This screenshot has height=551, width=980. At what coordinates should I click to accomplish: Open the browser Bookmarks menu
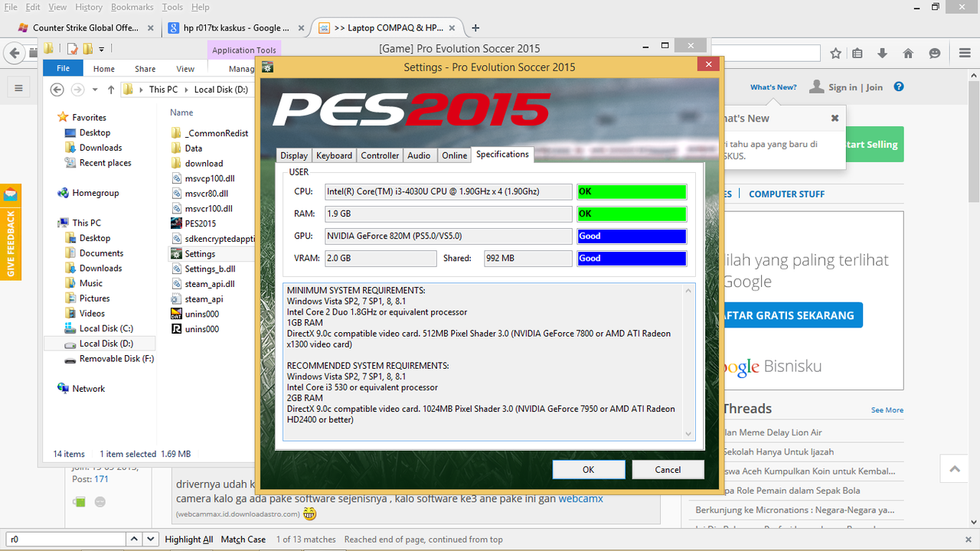132,7
